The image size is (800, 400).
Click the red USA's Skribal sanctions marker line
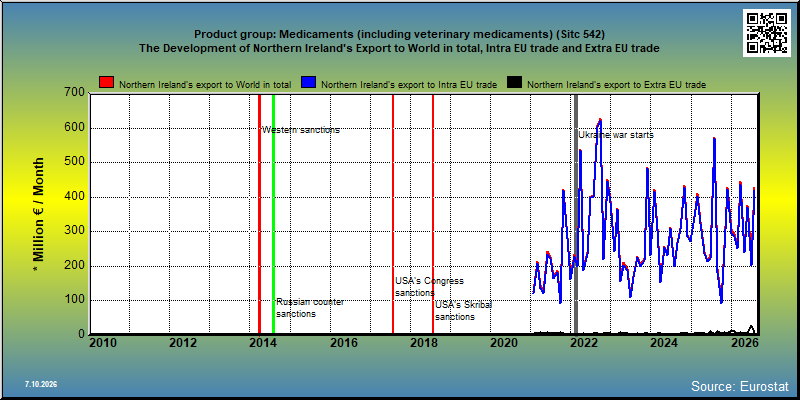pyautogui.click(x=433, y=214)
